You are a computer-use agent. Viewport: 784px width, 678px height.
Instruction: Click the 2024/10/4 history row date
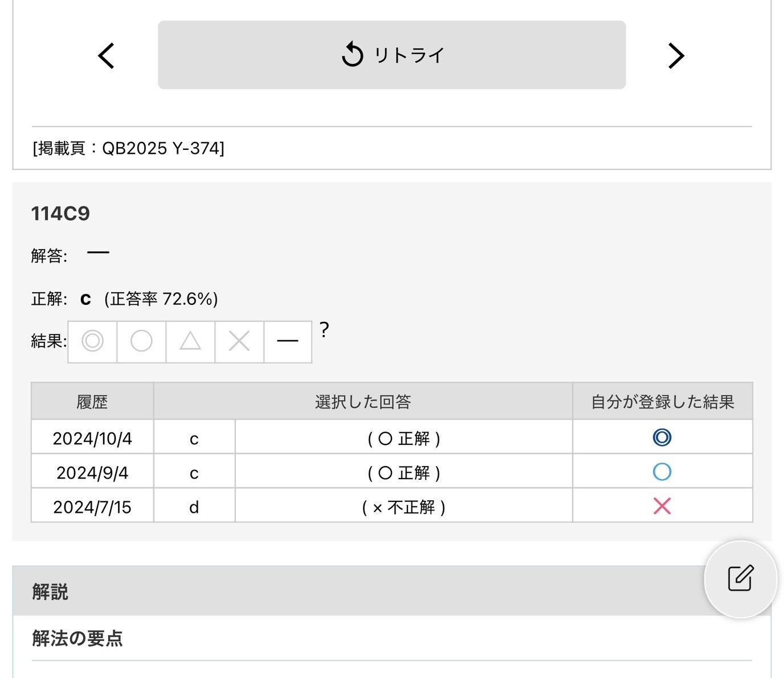92,438
